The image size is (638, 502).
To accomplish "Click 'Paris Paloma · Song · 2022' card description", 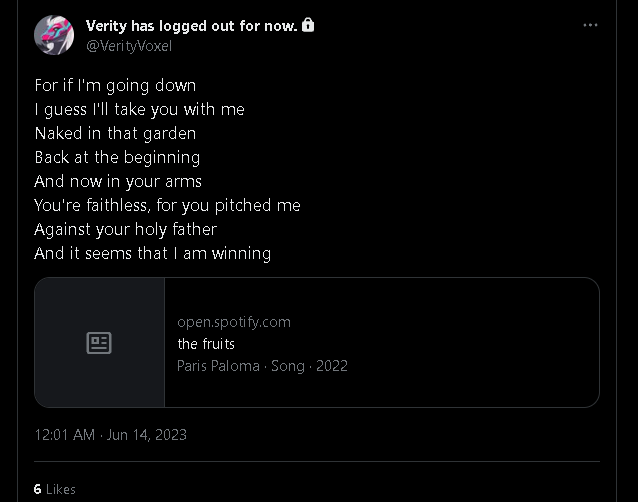I will (x=262, y=366).
